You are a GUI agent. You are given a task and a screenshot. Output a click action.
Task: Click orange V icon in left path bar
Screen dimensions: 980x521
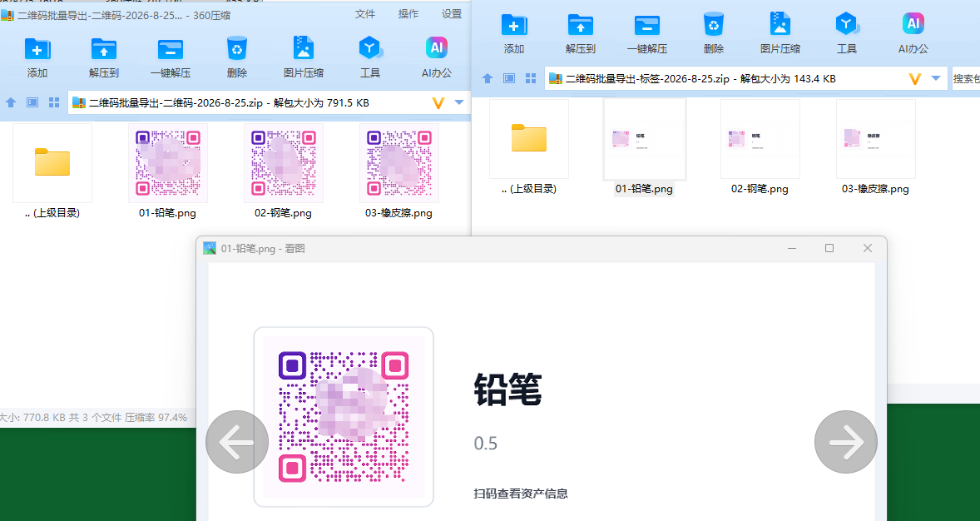pyautogui.click(x=438, y=103)
